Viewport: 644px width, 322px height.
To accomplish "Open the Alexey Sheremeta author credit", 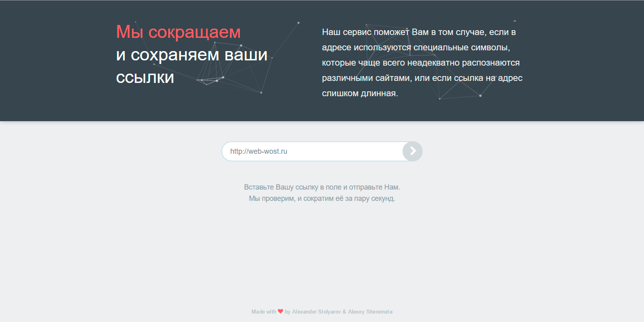I will point(370,312).
